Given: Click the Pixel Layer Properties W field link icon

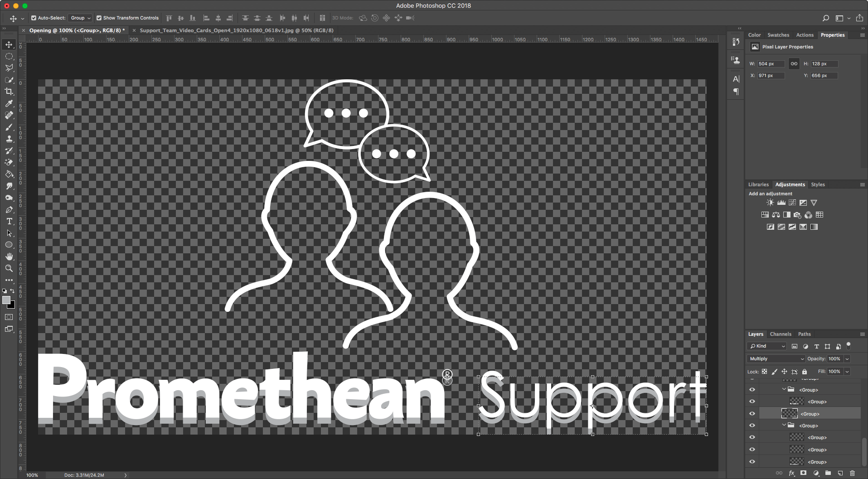Looking at the screenshot, I should coord(794,63).
